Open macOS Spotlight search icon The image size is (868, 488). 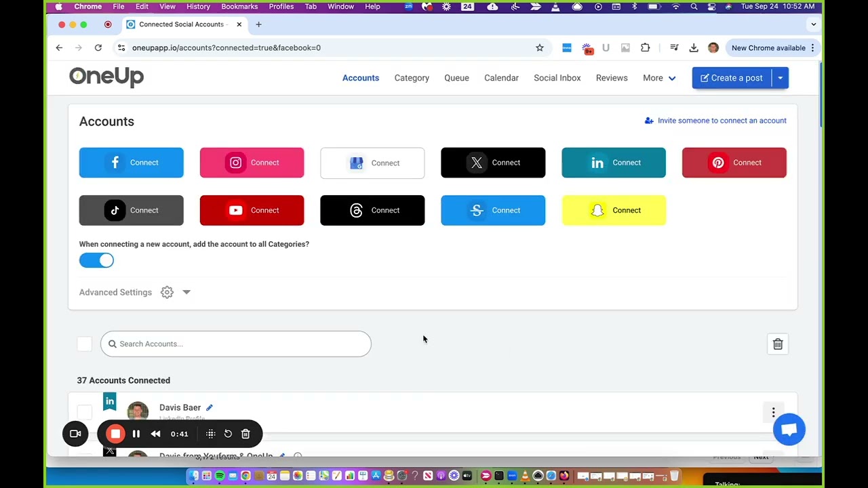pos(694,6)
